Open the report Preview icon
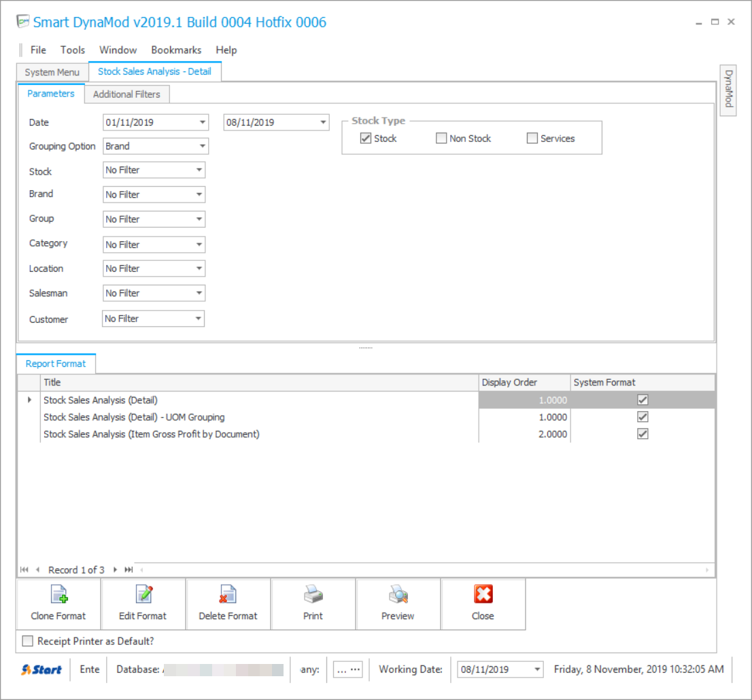The height and width of the screenshot is (700, 752). point(398,595)
